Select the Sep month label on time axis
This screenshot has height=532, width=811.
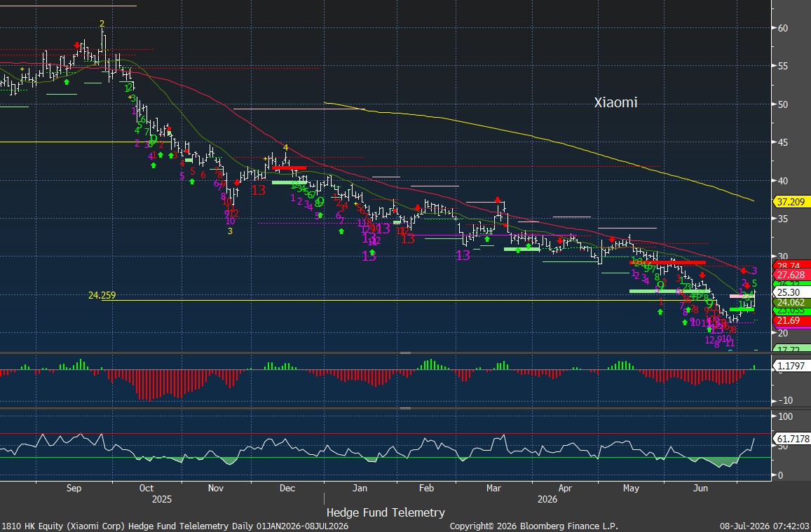click(74, 488)
